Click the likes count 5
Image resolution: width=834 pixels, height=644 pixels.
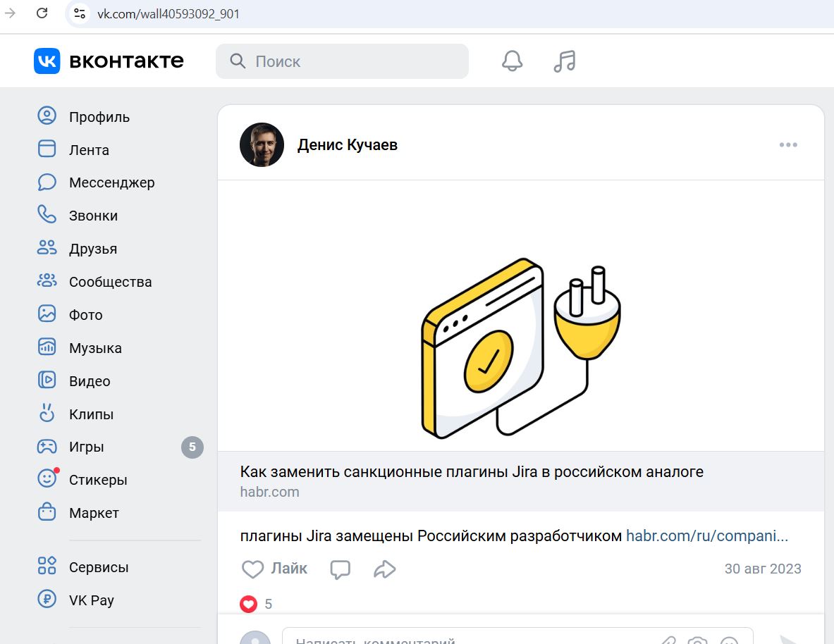click(269, 604)
